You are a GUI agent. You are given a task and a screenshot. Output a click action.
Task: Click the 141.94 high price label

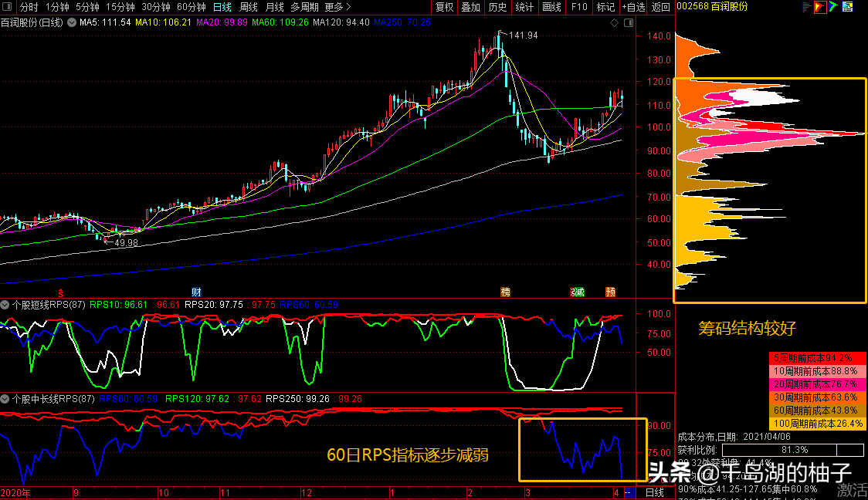pos(523,35)
